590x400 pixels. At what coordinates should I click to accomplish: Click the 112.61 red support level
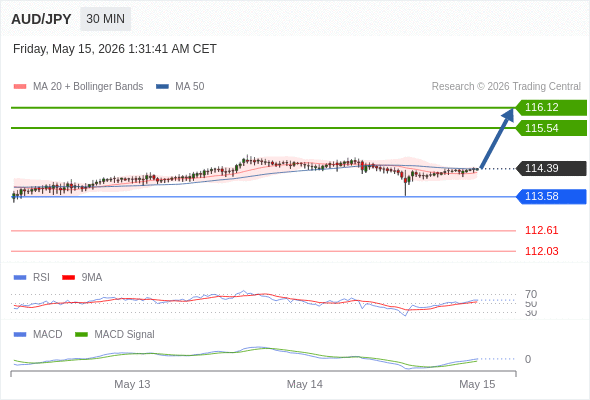[x=541, y=230]
